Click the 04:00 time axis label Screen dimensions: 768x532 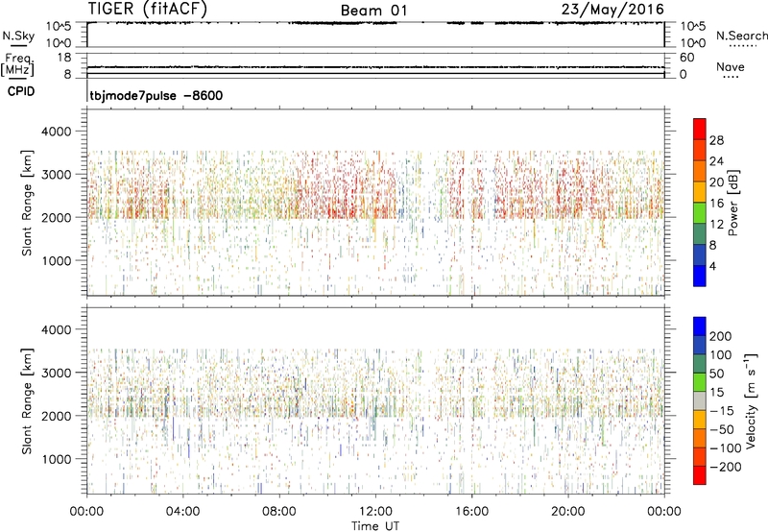coord(182,512)
